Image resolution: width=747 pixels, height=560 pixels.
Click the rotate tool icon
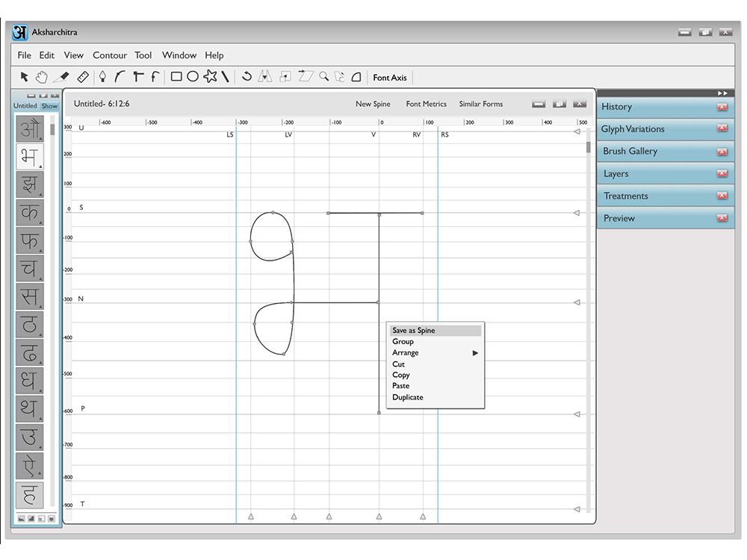pyautogui.click(x=247, y=76)
